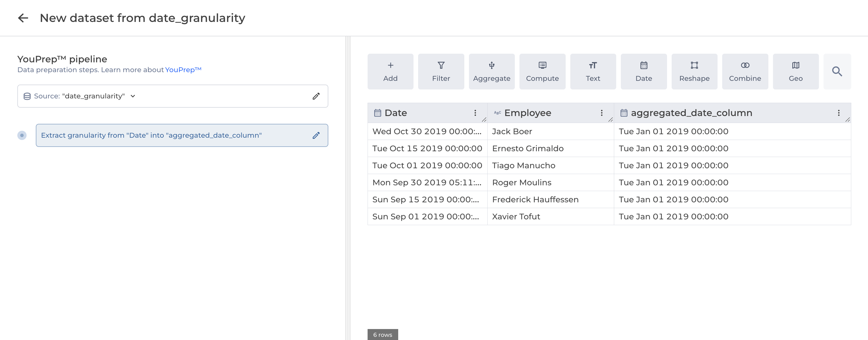
Task: Click the Add step button
Action: (x=390, y=72)
